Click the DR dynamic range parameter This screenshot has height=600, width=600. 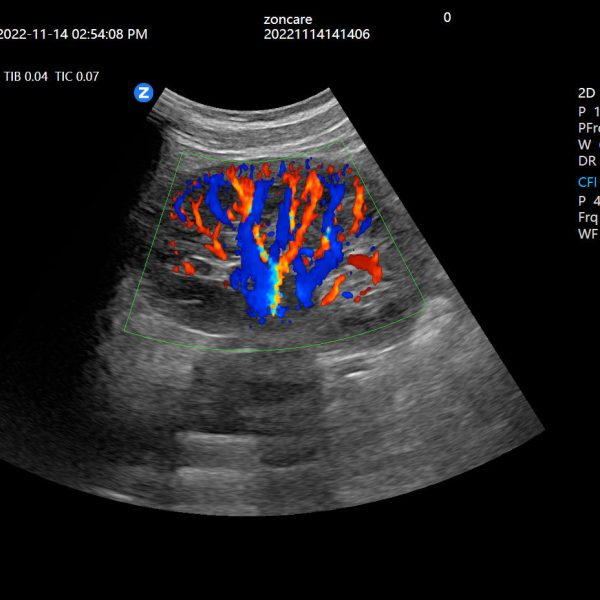588,161
